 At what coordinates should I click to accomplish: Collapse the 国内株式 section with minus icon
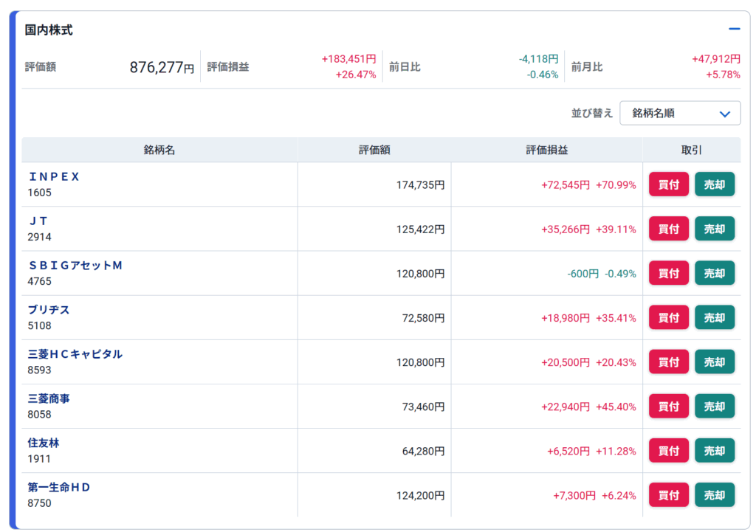734,30
